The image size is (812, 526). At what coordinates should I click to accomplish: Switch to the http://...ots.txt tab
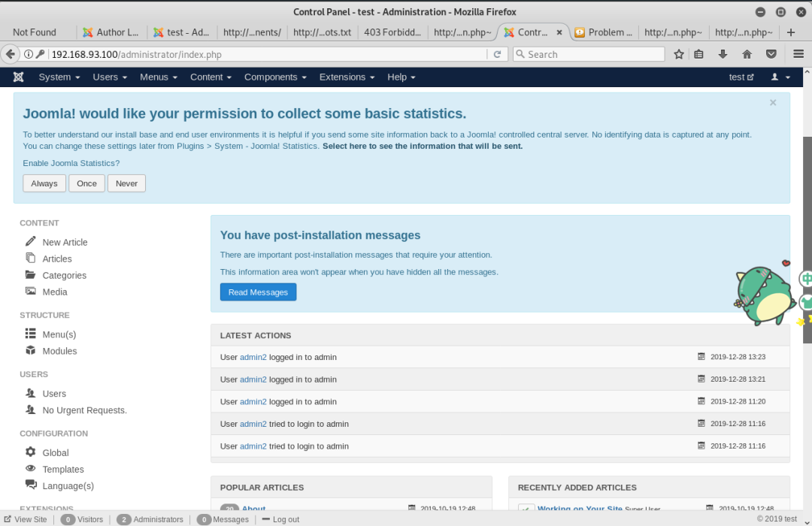322,32
